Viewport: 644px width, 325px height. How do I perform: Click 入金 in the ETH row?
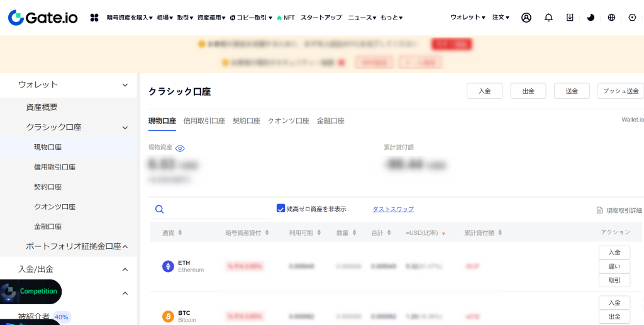click(x=614, y=253)
